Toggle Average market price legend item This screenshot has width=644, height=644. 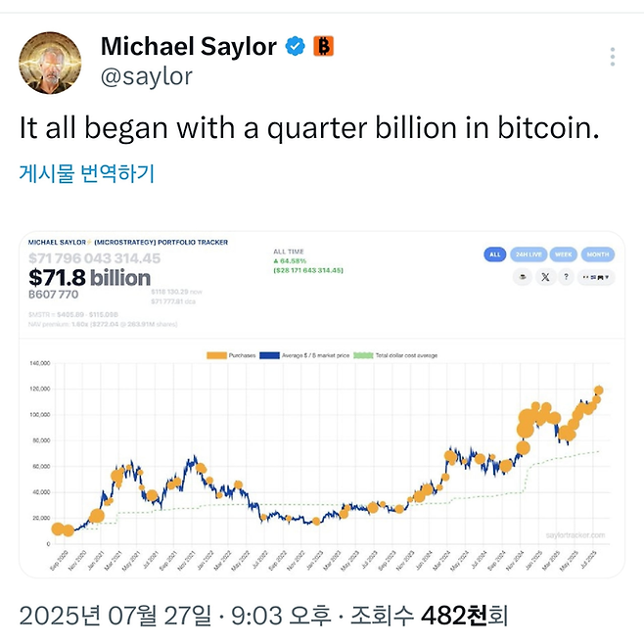(304, 355)
